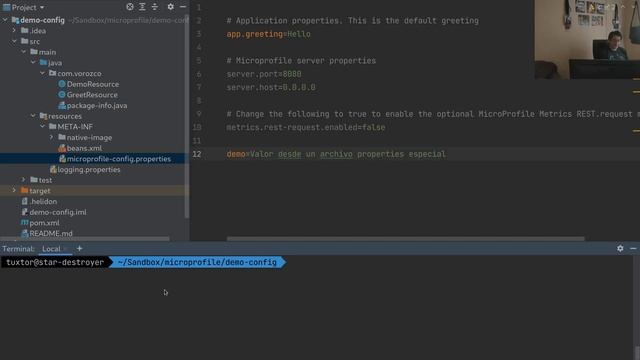Click the logging.properties file icon
The height and width of the screenshot is (360, 640).
53,169
